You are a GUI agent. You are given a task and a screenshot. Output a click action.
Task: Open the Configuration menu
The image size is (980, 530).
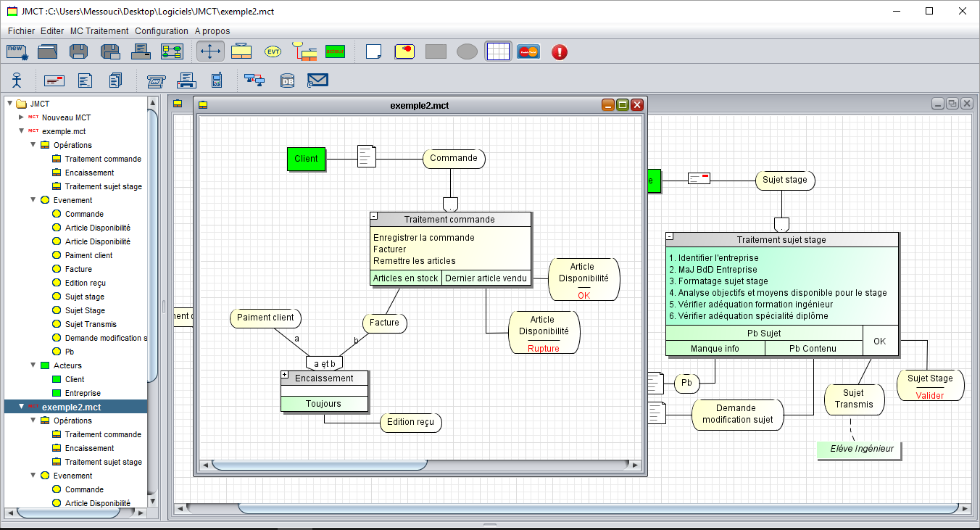click(162, 30)
